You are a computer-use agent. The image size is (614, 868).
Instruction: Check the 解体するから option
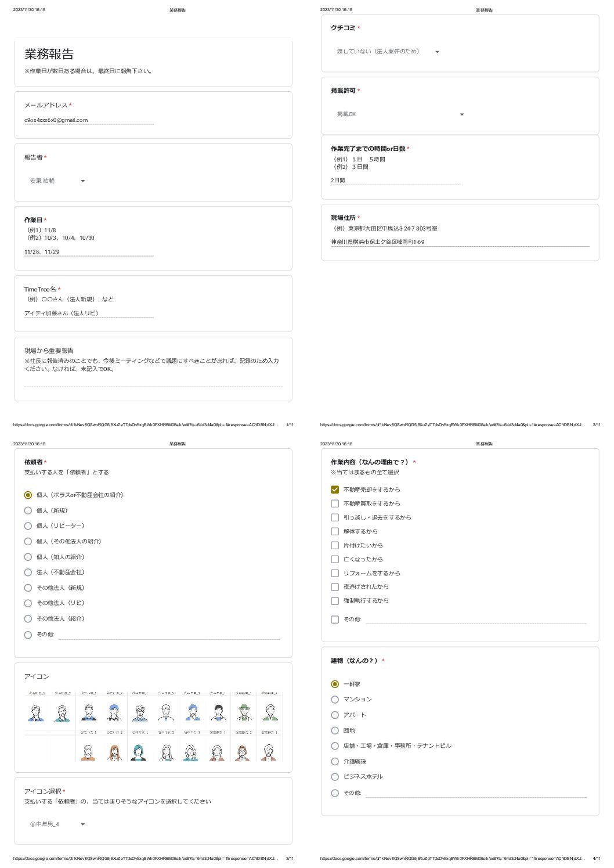coord(335,531)
